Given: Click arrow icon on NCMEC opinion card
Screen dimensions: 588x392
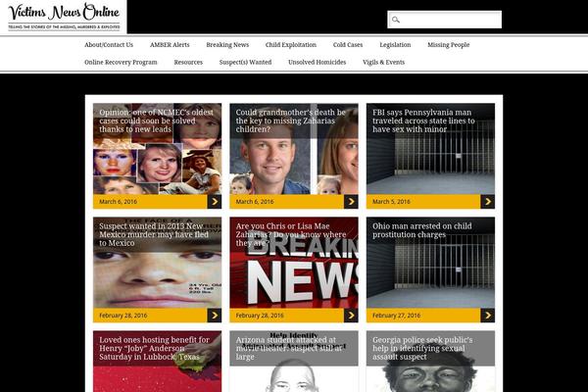Looking at the screenshot, I should (215, 202).
